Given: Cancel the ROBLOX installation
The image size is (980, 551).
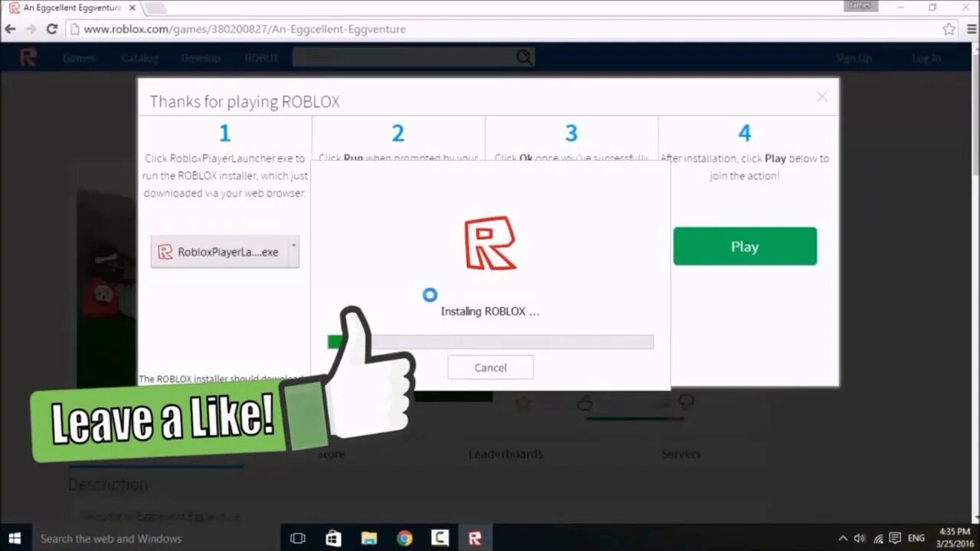Looking at the screenshot, I should [491, 367].
